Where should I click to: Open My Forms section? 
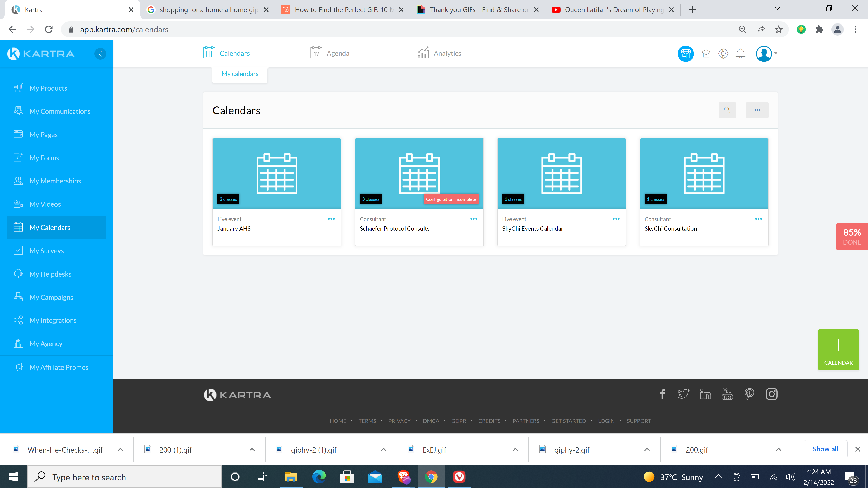pos(44,158)
